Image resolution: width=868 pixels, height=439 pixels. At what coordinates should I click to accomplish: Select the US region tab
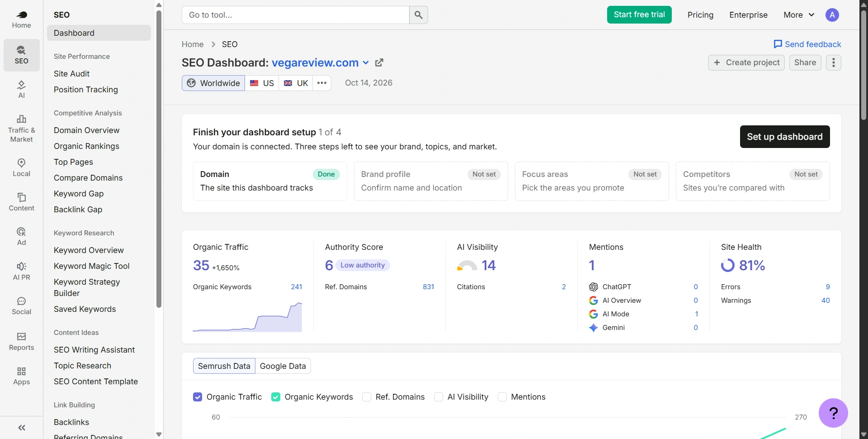(262, 83)
